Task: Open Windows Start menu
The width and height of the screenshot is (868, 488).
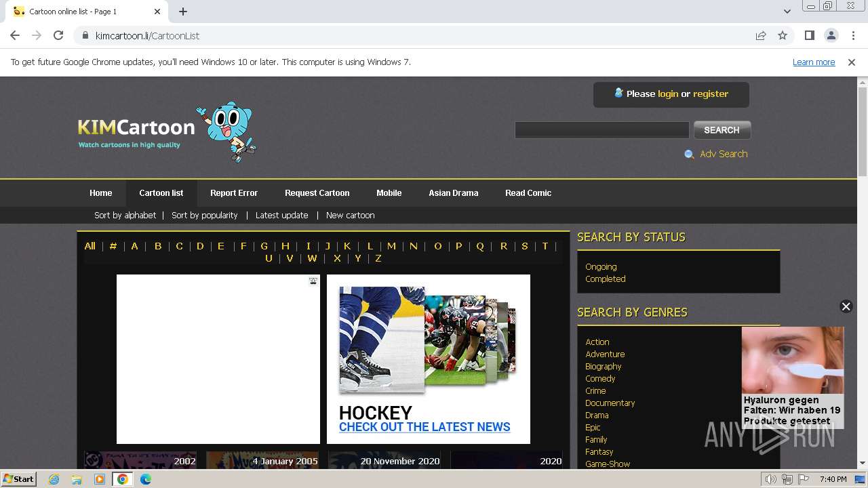Action: tap(18, 479)
